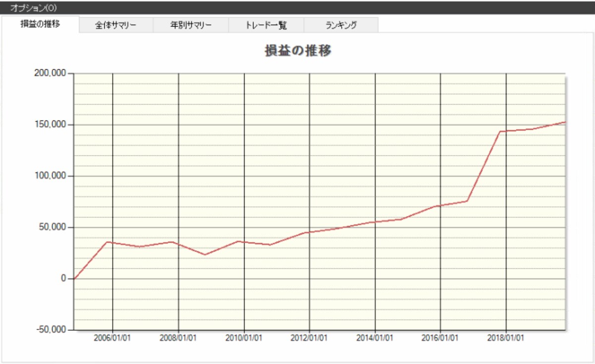This screenshot has height=364, width=595.
Task: Click the 100,000 y-axis label
Action: (x=50, y=176)
